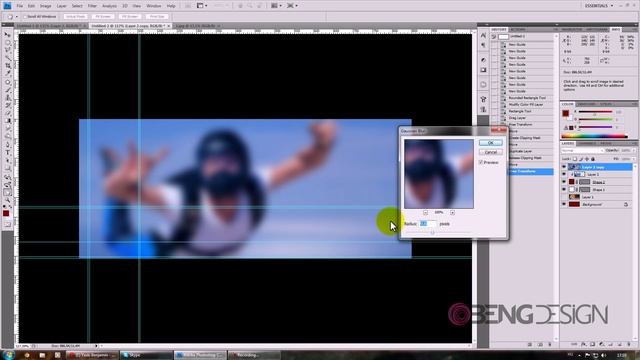640x360 pixels.
Task: Select the Rectangular Marquee tool
Action: (x=7, y=43)
